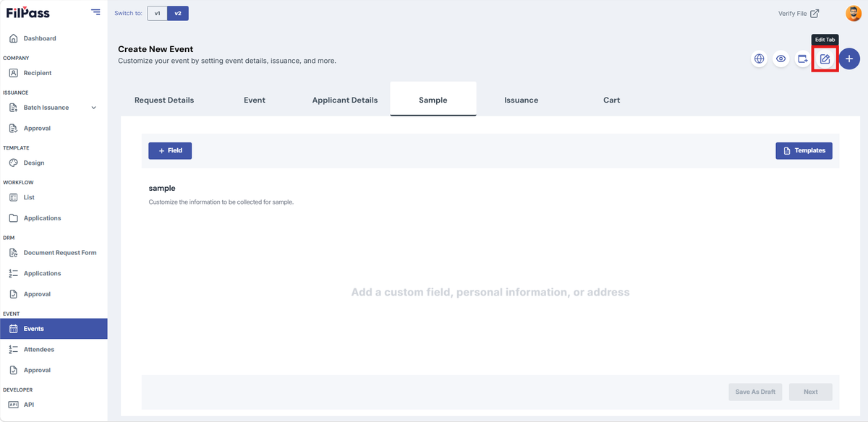This screenshot has width=868, height=422.
Task: Open the Verify File link
Action: coord(799,14)
